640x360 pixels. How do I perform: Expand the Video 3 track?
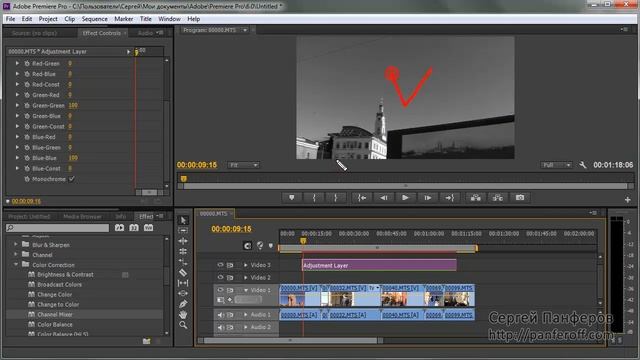pyautogui.click(x=245, y=265)
